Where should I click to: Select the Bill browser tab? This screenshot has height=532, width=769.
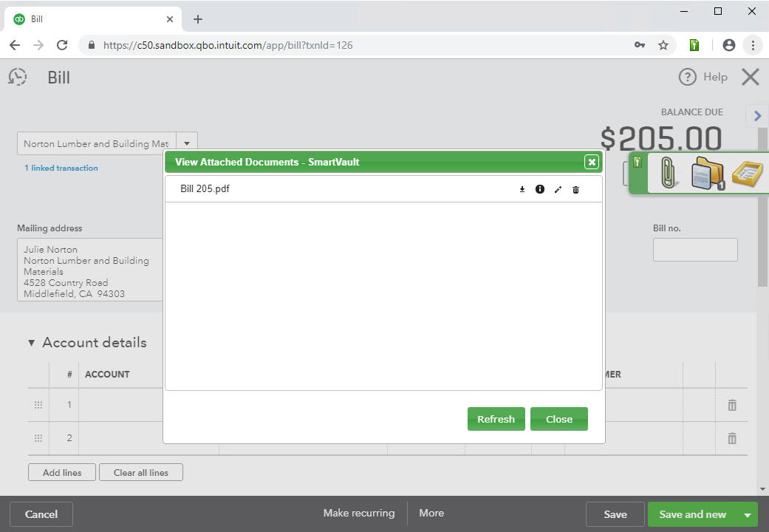click(93, 19)
